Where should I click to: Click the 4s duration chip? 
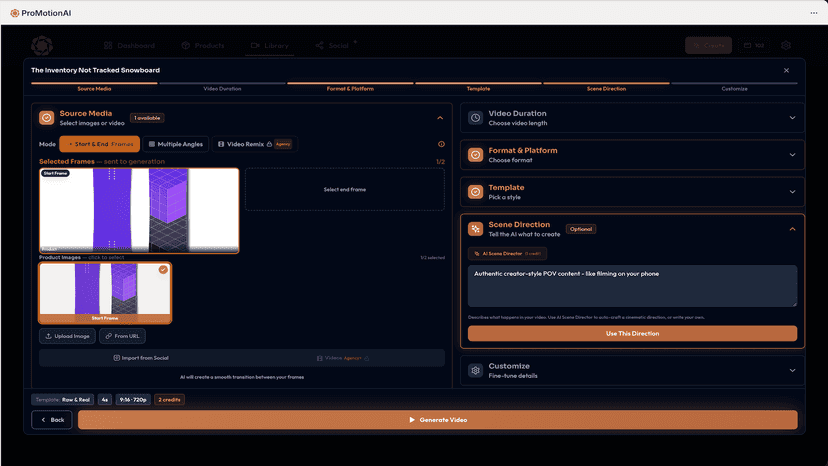click(x=105, y=399)
